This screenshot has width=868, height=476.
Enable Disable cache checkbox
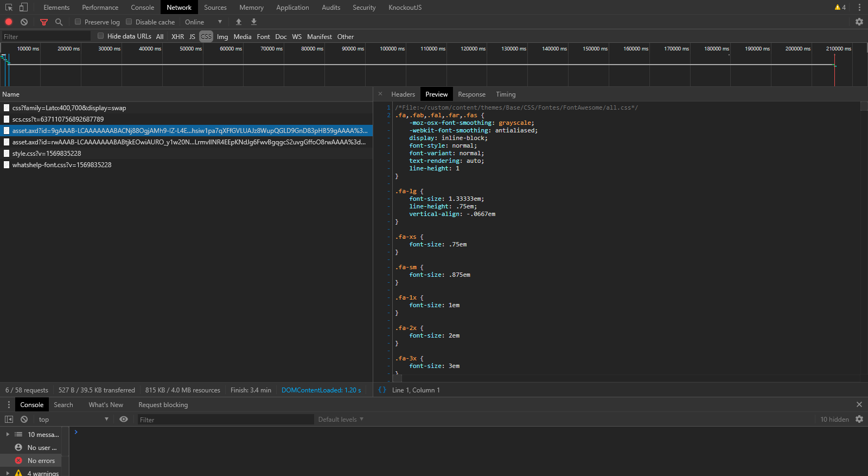click(x=129, y=22)
